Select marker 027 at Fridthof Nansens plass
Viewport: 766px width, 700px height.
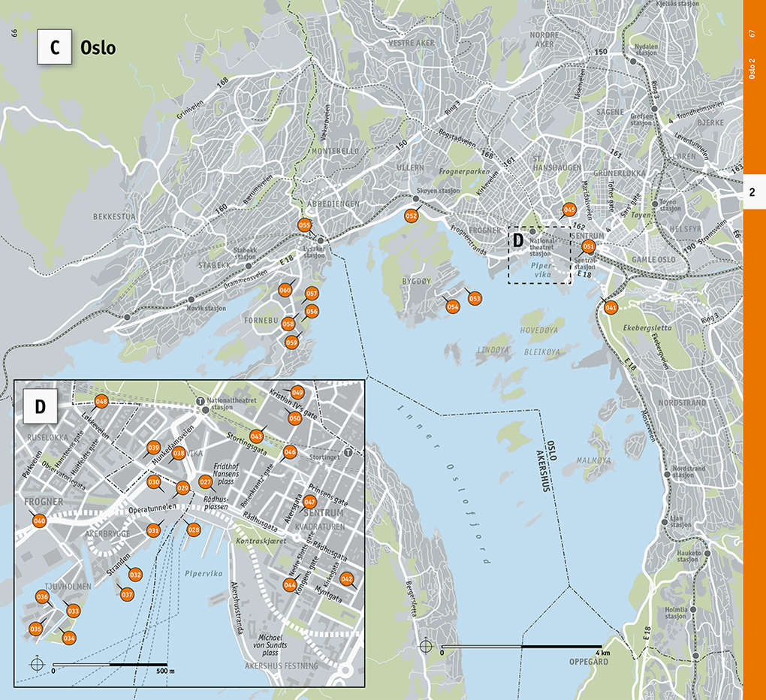(x=204, y=480)
